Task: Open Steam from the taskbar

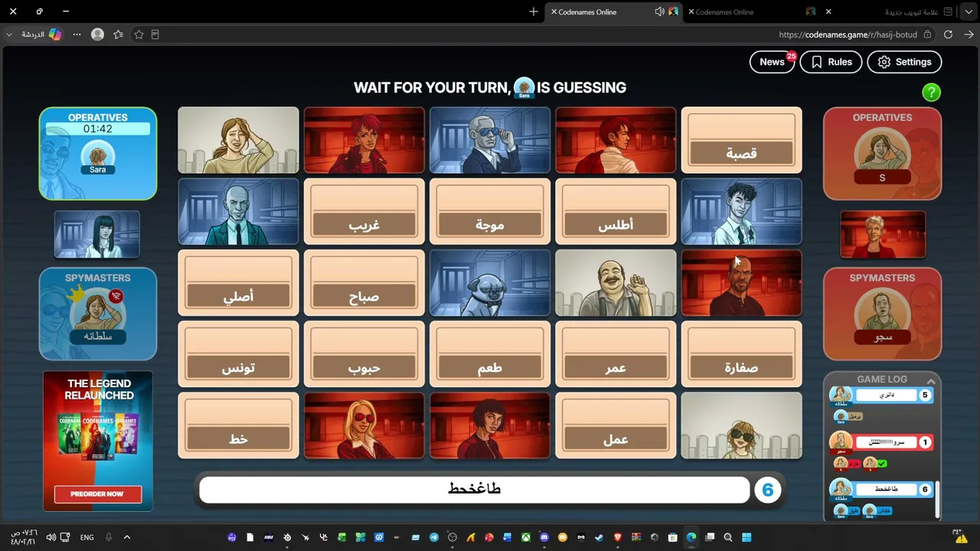Action: (x=599, y=537)
